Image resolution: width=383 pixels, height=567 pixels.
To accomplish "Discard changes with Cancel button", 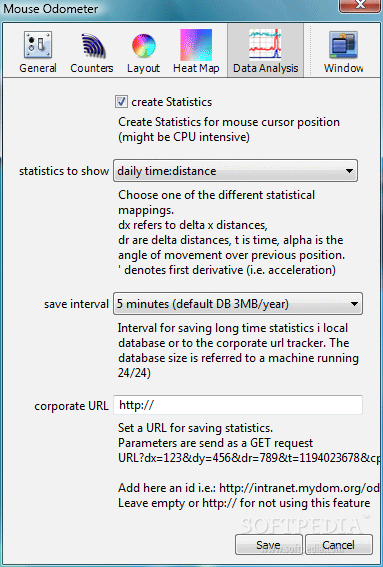I will pyautogui.click(x=339, y=545).
